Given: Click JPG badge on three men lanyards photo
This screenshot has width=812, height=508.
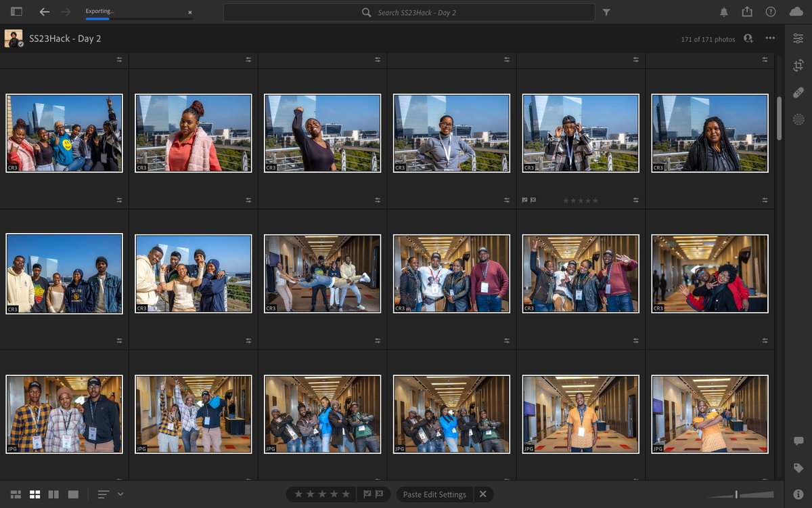Looking at the screenshot, I should pos(13,448).
